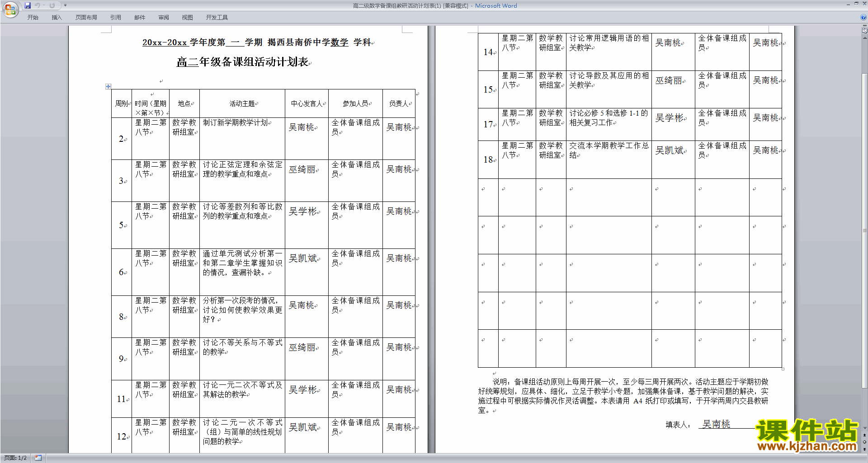Click page indicator 页面: 1/2
Image resolution: width=868 pixels, height=463 pixels.
point(15,458)
